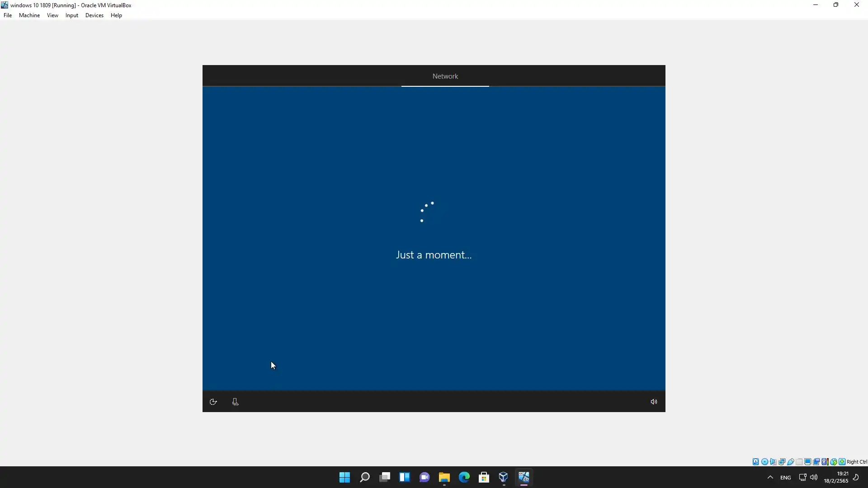
Task: Click the network adapter status icon
Action: click(782, 462)
